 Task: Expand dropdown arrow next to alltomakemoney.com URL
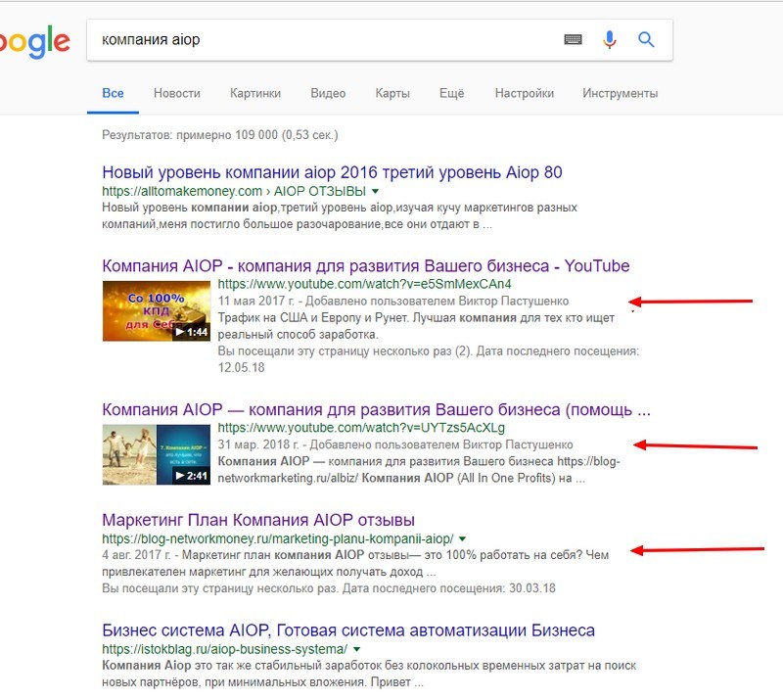[376, 191]
